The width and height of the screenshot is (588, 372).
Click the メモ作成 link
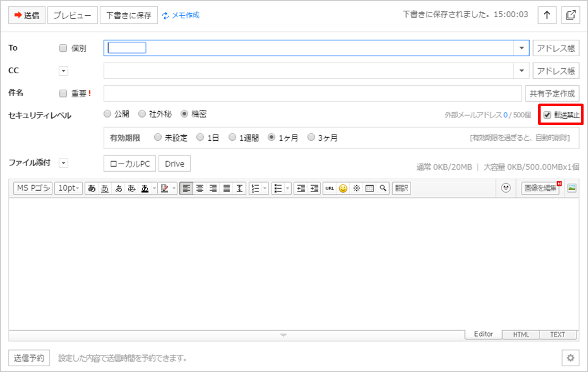(x=181, y=15)
